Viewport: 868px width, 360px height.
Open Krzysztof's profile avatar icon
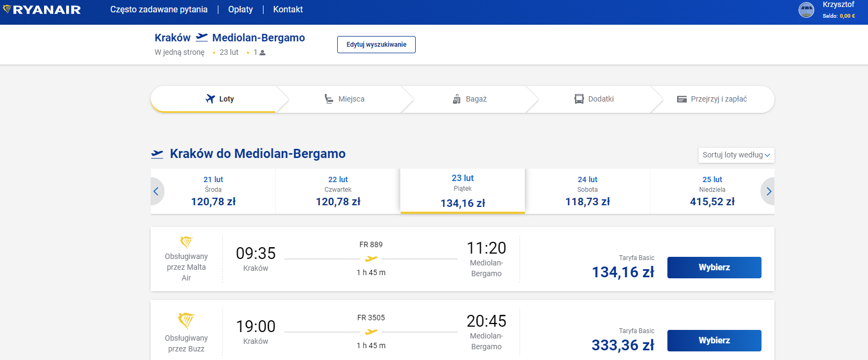[806, 10]
